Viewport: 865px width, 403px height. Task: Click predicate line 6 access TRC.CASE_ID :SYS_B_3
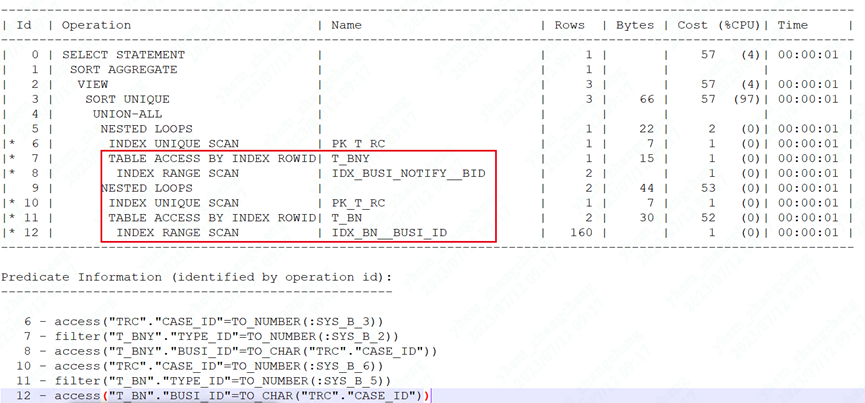pyautogui.click(x=204, y=321)
